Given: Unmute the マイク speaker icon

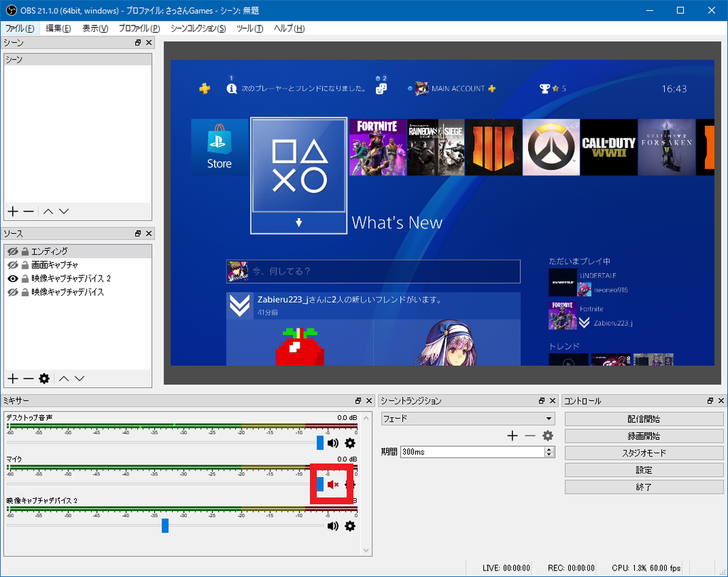Looking at the screenshot, I should [333, 485].
